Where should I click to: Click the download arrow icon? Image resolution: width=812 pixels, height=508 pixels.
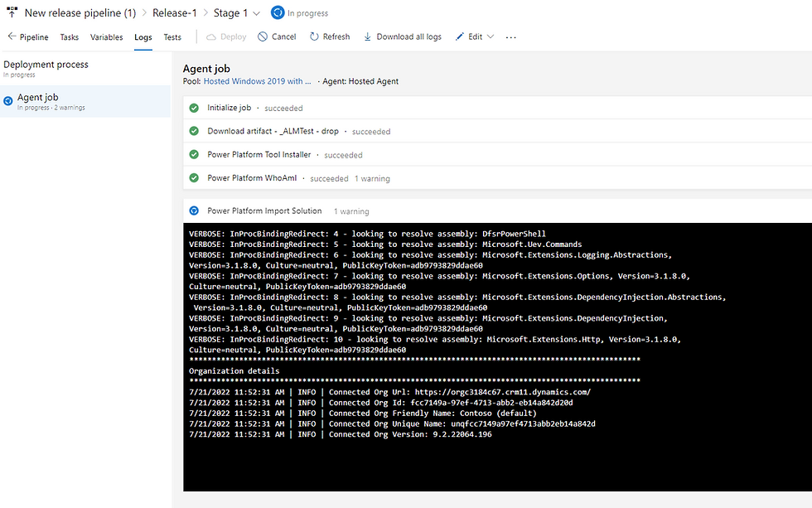coord(367,36)
